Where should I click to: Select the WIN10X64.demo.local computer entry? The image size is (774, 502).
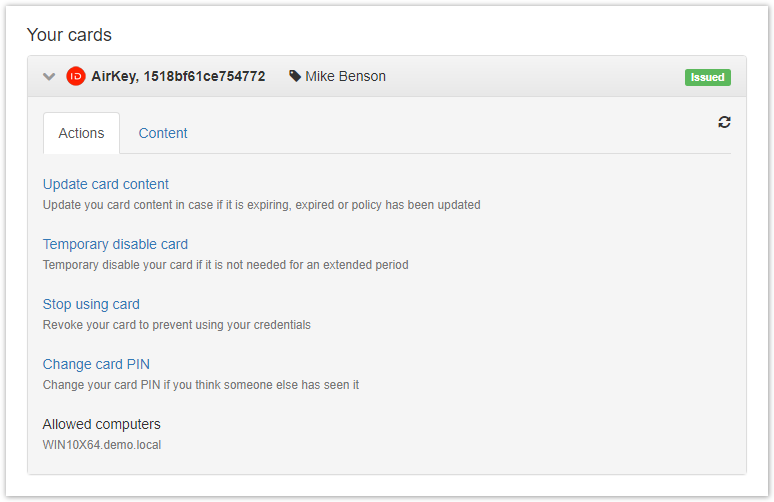click(101, 445)
